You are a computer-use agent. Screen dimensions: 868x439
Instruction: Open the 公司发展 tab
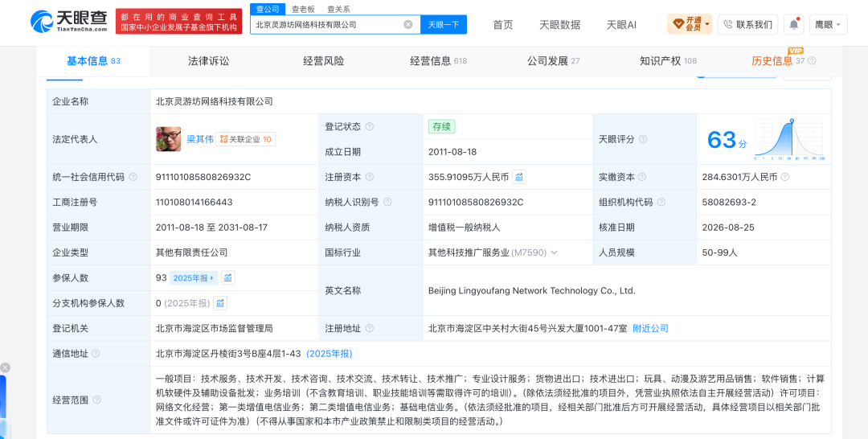pos(553,61)
